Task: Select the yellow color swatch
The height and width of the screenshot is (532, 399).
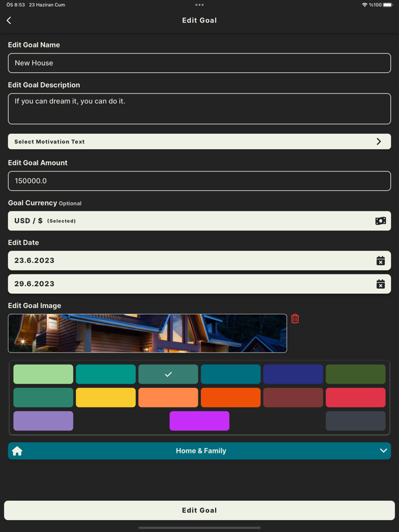Action: (105, 398)
